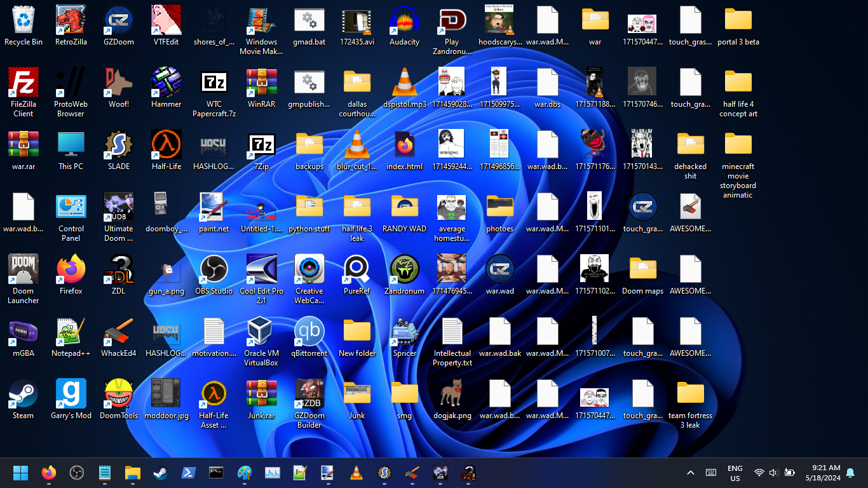Open the Windows Start menu
The width and height of the screenshot is (868, 488).
[20, 473]
